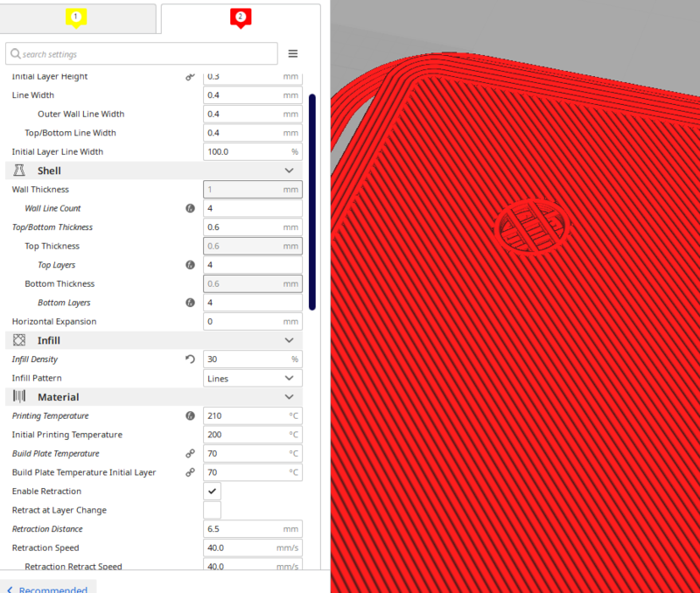Open the Infill Pattern dropdown
700x593 pixels.
[x=253, y=378]
